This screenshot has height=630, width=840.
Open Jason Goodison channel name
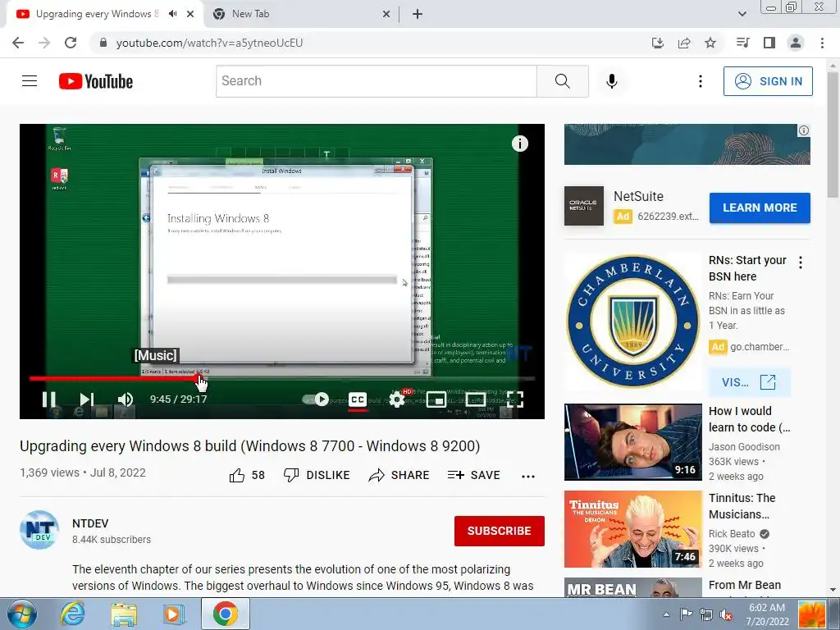[x=744, y=447]
